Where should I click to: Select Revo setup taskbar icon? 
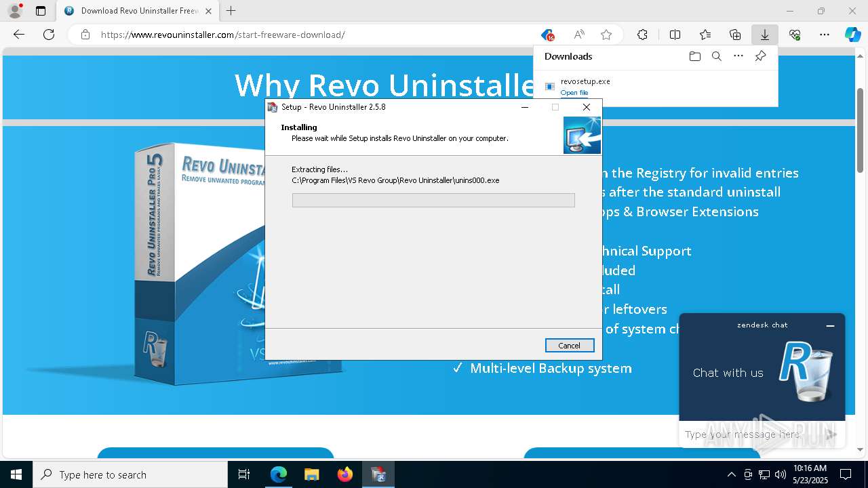tap(378, 474)
